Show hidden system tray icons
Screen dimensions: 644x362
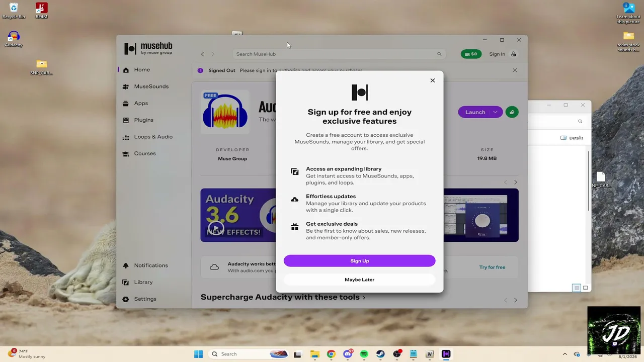point(565,354)
